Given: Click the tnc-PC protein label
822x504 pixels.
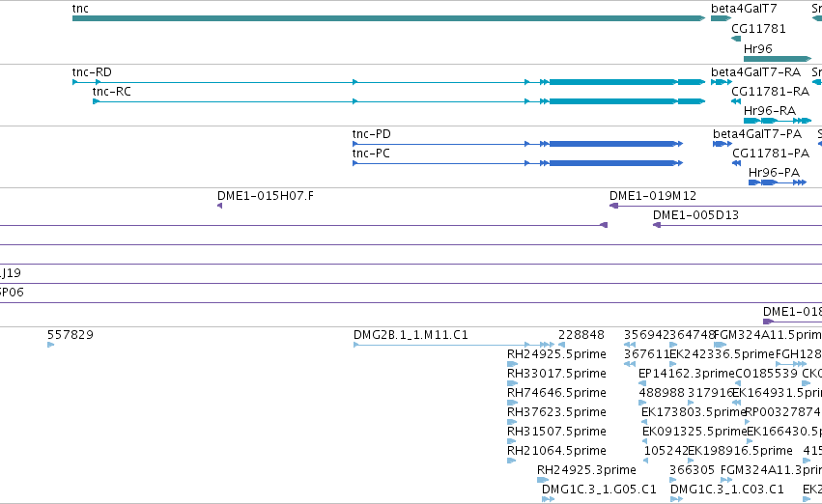Looking at the screenshot, I should coord(371,153).
